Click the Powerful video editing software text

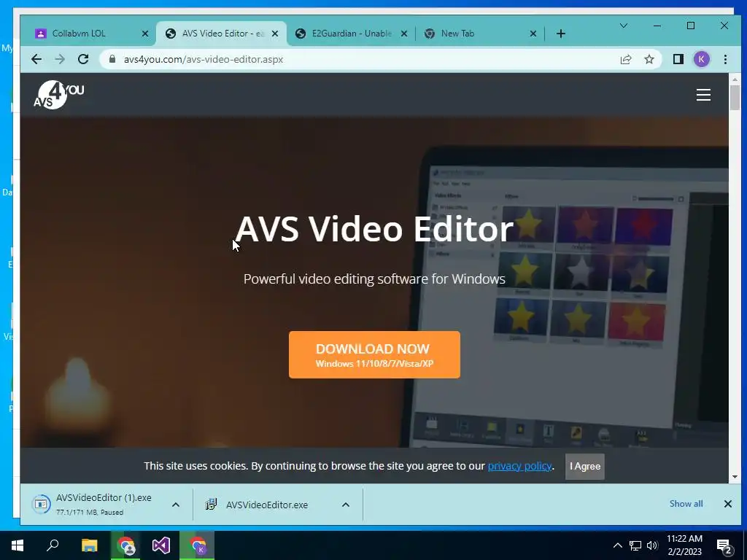click(374, 279)
